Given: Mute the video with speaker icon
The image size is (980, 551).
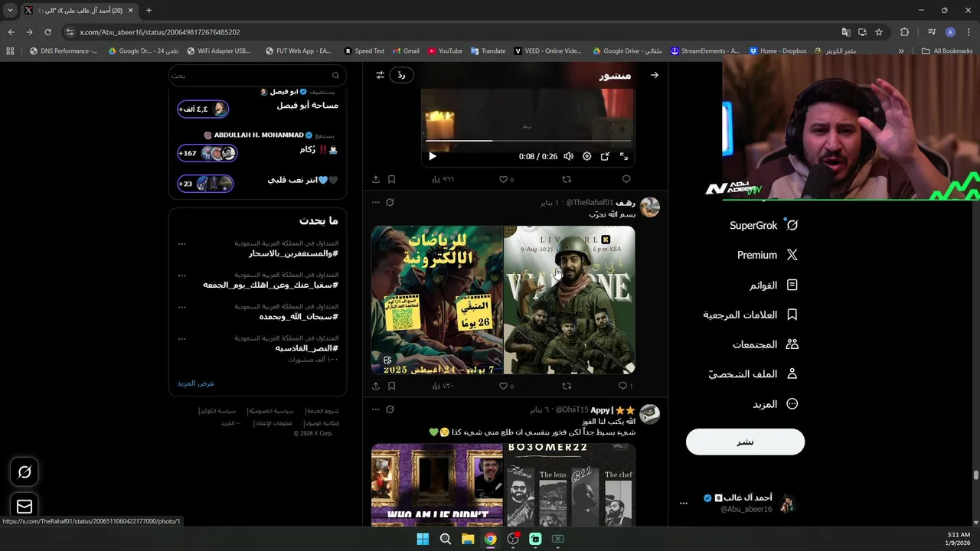Looking at the screenshot, I should [568, 156].
